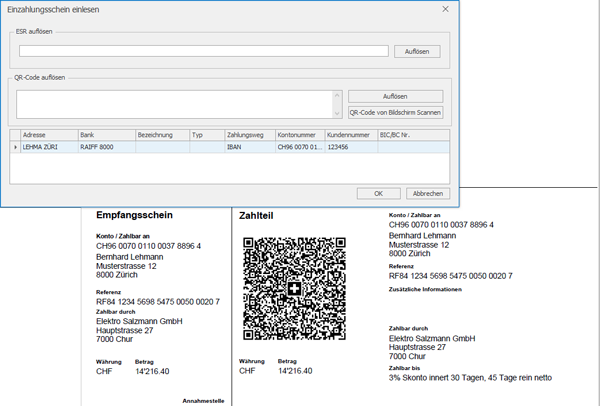Click QR-Code von Bildschirm Scannen button
Image resolution: width=600 pixels, height=406 pixels.
[x=395, y=113]
